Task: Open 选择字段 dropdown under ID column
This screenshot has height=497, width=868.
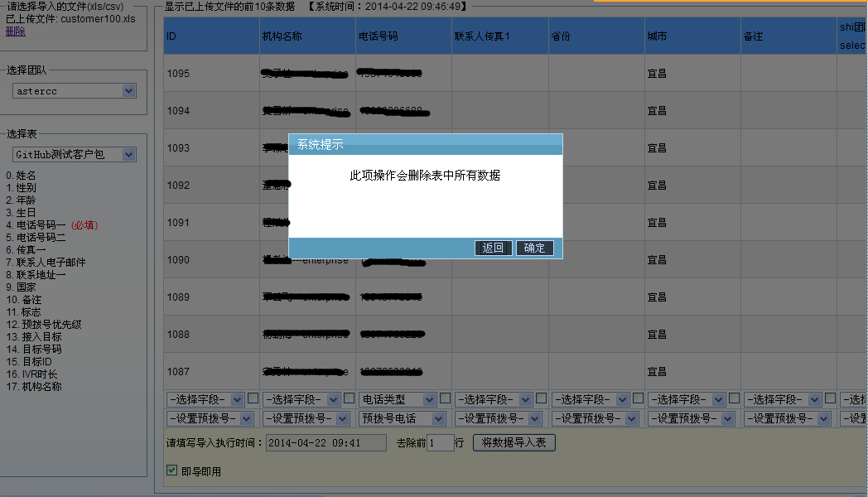Action: tap(205, 400)
